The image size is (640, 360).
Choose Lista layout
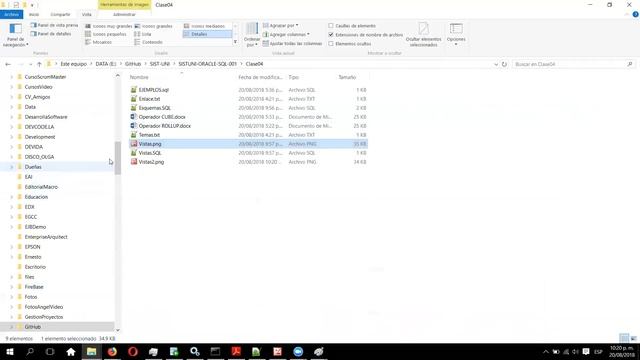pyautogui.click(x=143, y=34)
